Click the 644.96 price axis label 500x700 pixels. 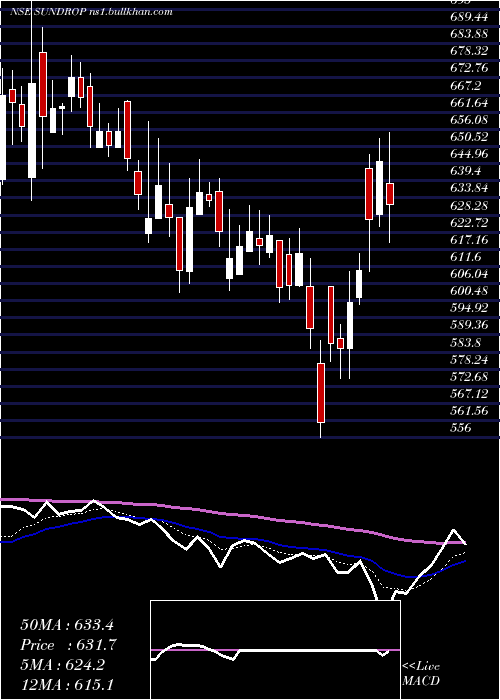click(469, 154)
